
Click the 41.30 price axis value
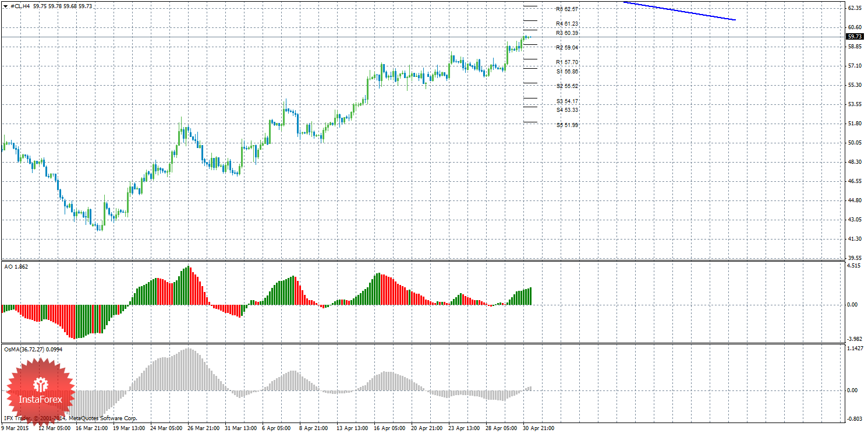click(855, 239)
